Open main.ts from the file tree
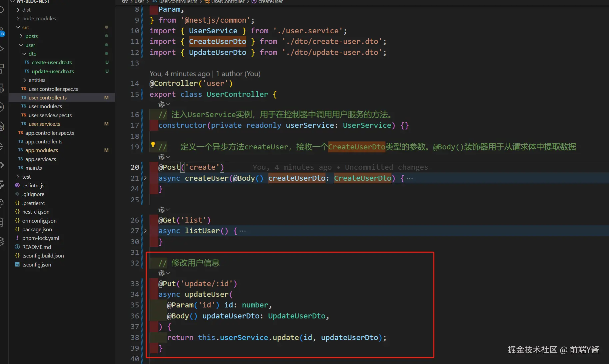The width and height of the screenshot is (609, 364). click(x=34, y=168)
